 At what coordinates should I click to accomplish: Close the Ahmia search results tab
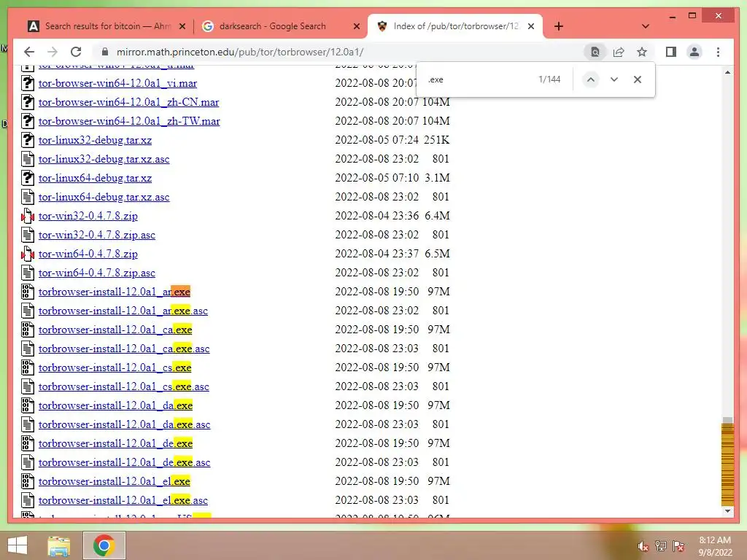click(x=182, y=27)
